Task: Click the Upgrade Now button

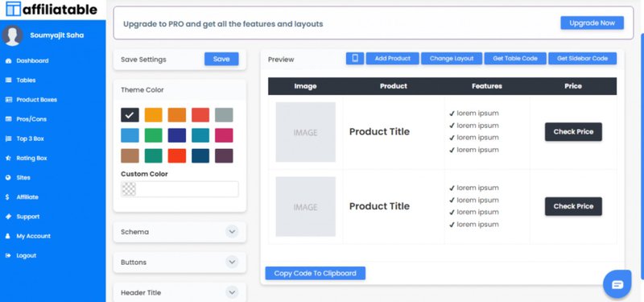Action: (592, 23)
